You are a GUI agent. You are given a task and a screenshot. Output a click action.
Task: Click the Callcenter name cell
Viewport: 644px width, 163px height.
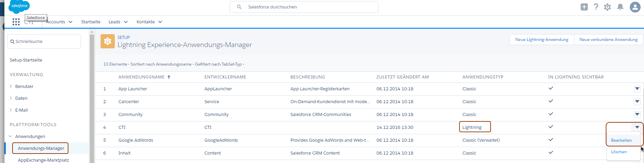tap(129, 102)
